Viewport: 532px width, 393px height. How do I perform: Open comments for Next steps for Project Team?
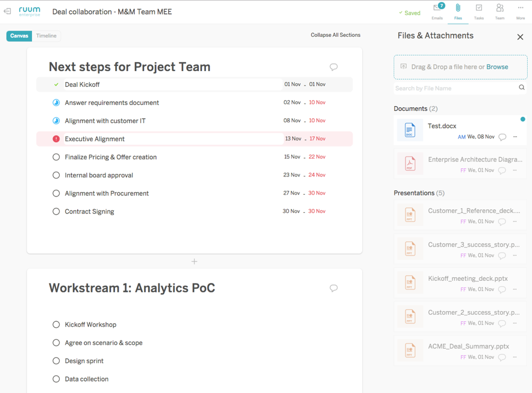pyautogui.click(x=333, y=67)
